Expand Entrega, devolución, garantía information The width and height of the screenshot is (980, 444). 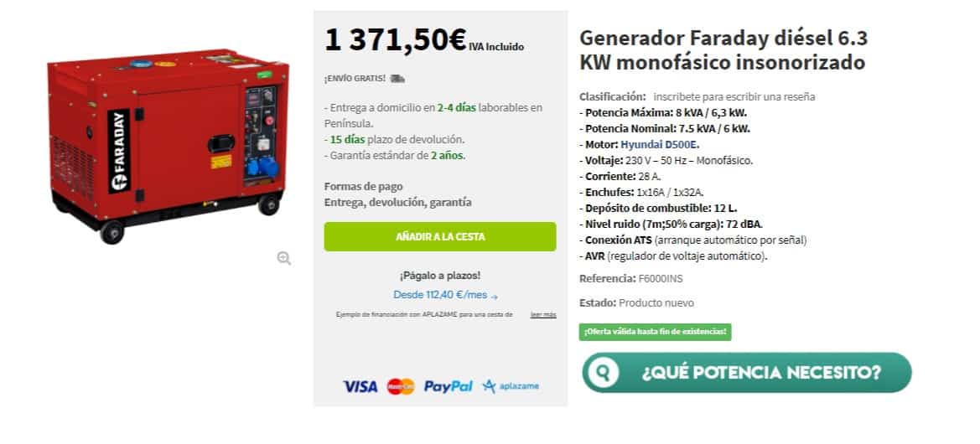click(x=398, y=203)
